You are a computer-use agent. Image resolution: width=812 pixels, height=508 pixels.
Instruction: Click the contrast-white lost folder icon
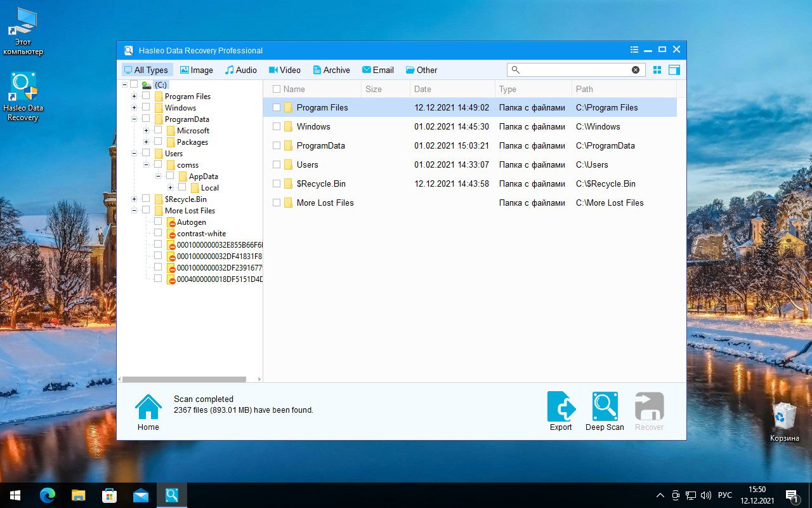[171, 234]
